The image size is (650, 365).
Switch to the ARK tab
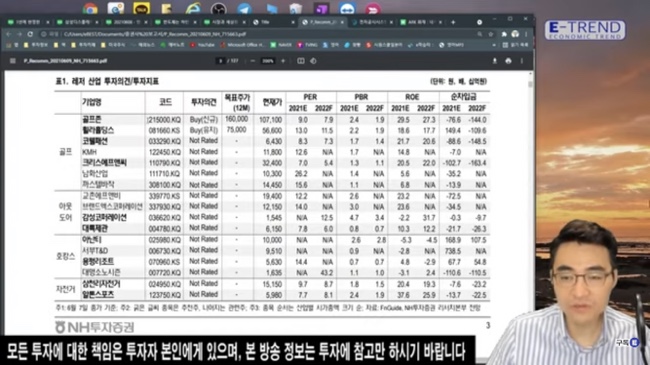coord(420,22)
